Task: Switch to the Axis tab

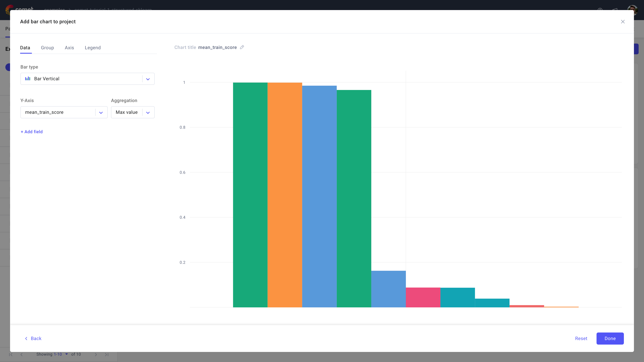Action: coord(69,48)
